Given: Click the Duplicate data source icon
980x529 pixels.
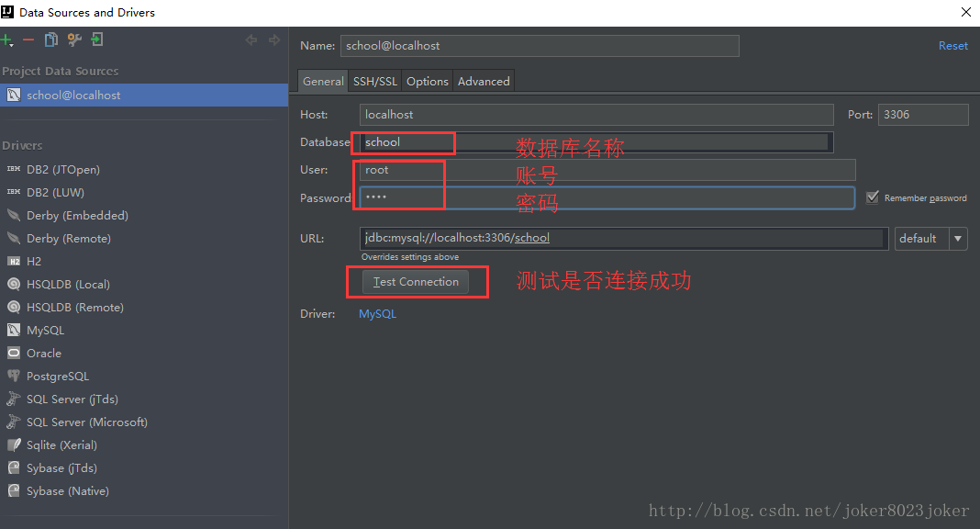Looking at the screenshot, I should [51, 40].
